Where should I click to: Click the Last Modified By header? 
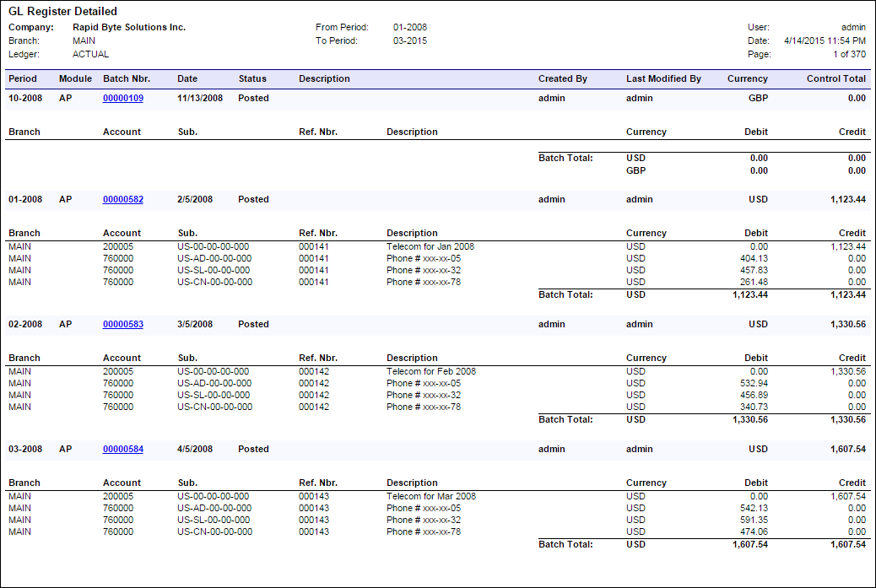[663, 78]
